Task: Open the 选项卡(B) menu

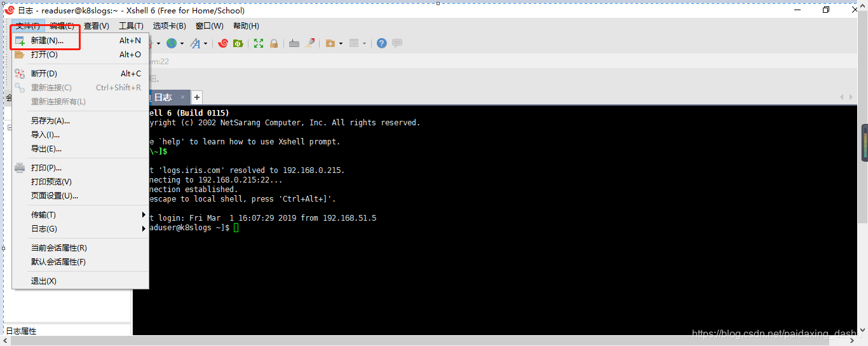Action: (170, 26)
